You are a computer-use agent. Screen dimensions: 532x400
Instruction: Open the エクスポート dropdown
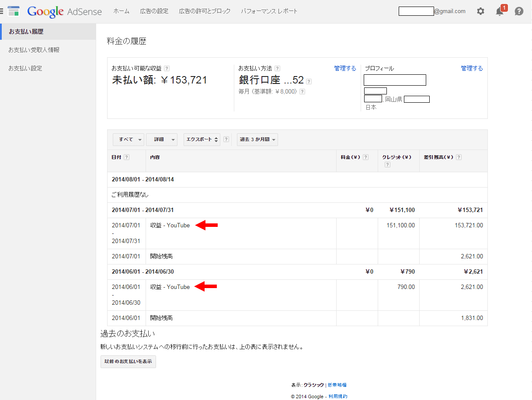[202, 139]
